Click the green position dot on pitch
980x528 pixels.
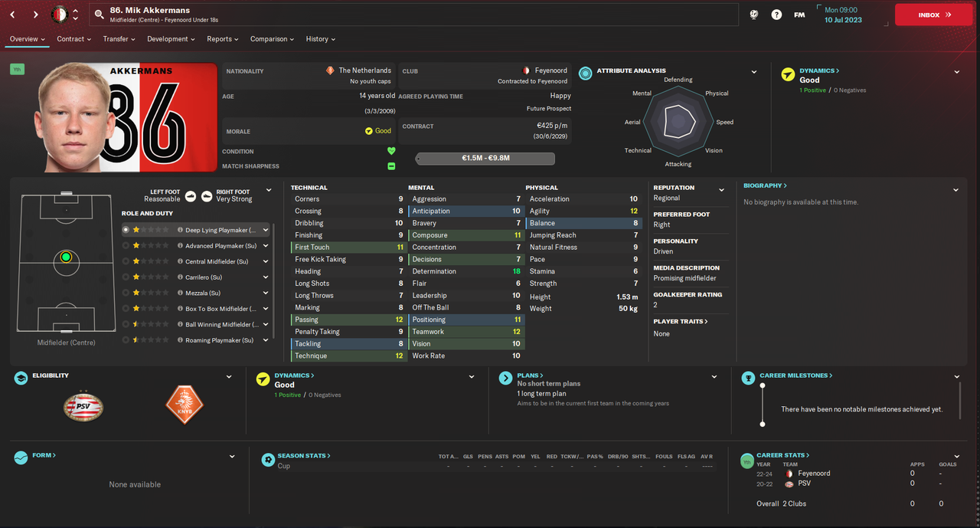point(66,257)
